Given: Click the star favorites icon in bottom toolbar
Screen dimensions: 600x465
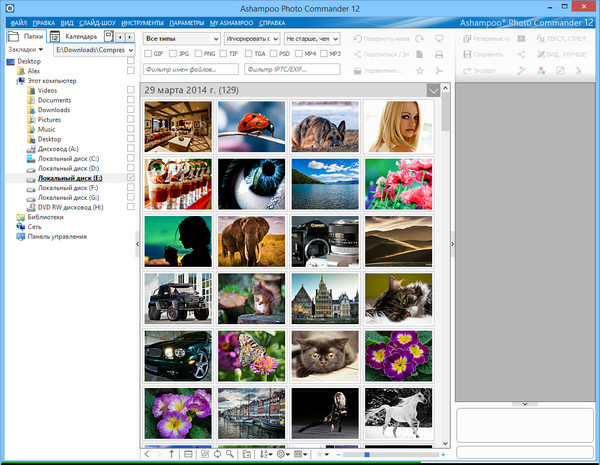Looking at the screenshot, I should point(321,454).
